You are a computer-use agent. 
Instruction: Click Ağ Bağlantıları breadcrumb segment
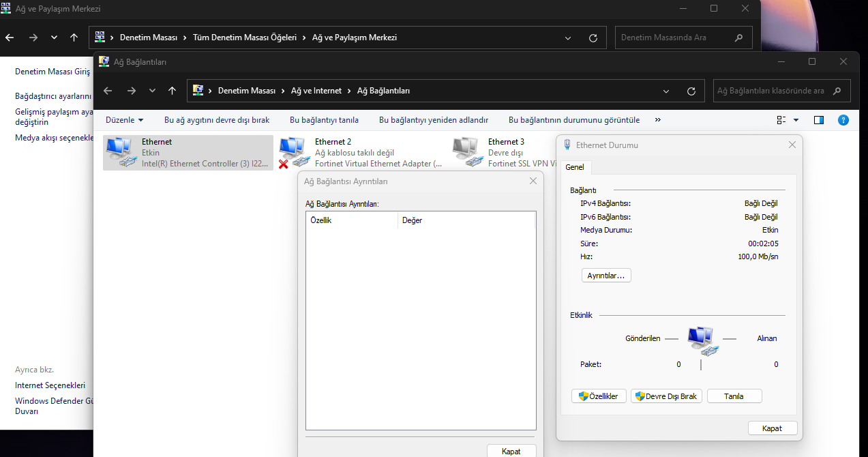tap(384, 91)
